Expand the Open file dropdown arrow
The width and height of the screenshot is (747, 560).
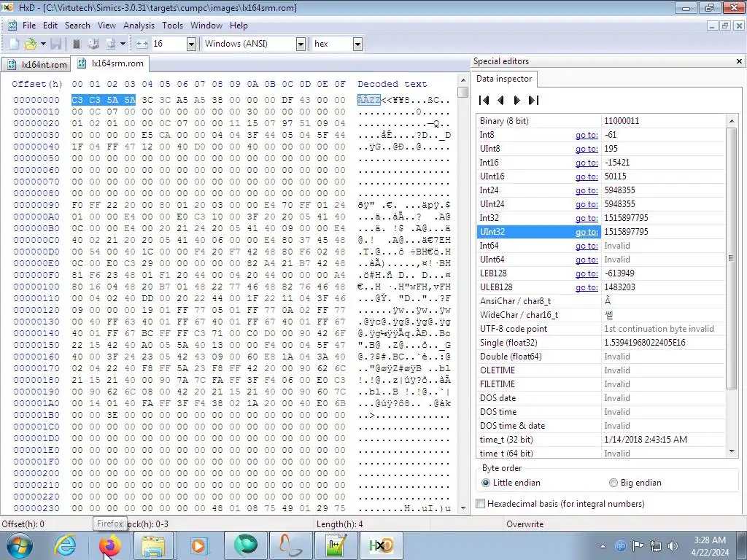pyautogui.click(x=43, y=44)
